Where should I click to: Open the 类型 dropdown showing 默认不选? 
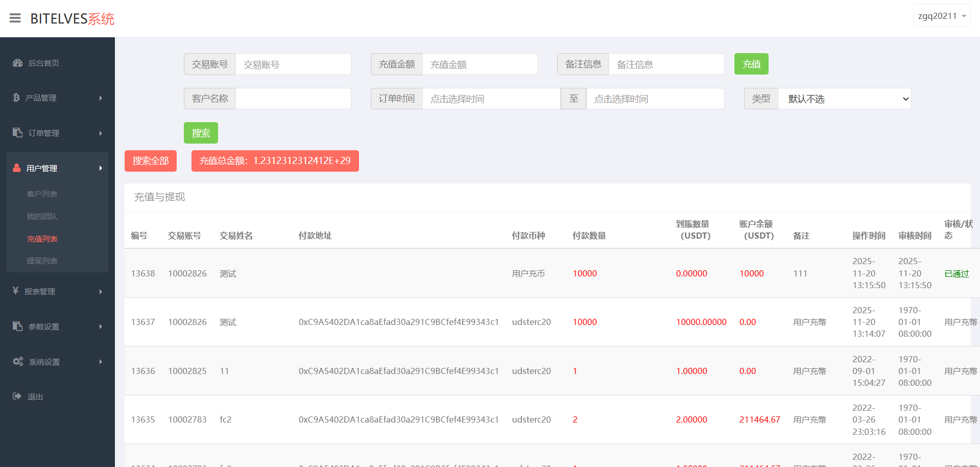click(844, 99)
